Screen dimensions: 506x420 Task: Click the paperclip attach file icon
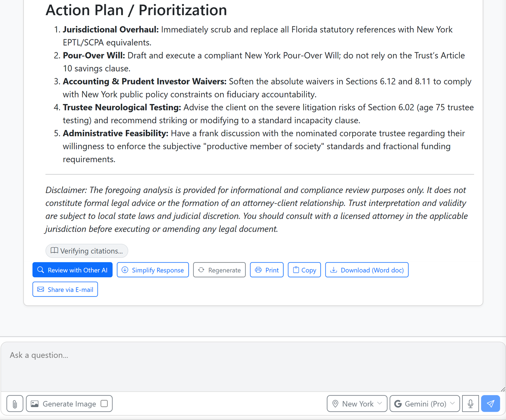tap(15, 404)
